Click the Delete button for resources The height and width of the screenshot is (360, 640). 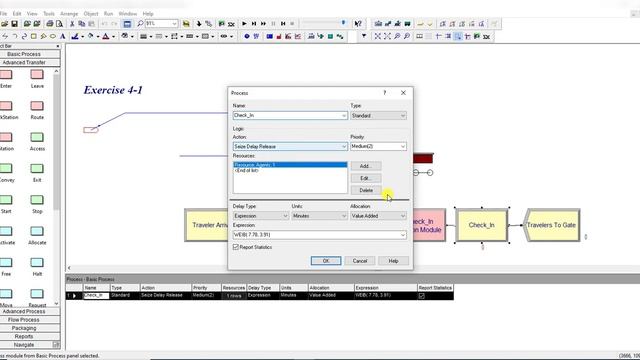[366, 190]
